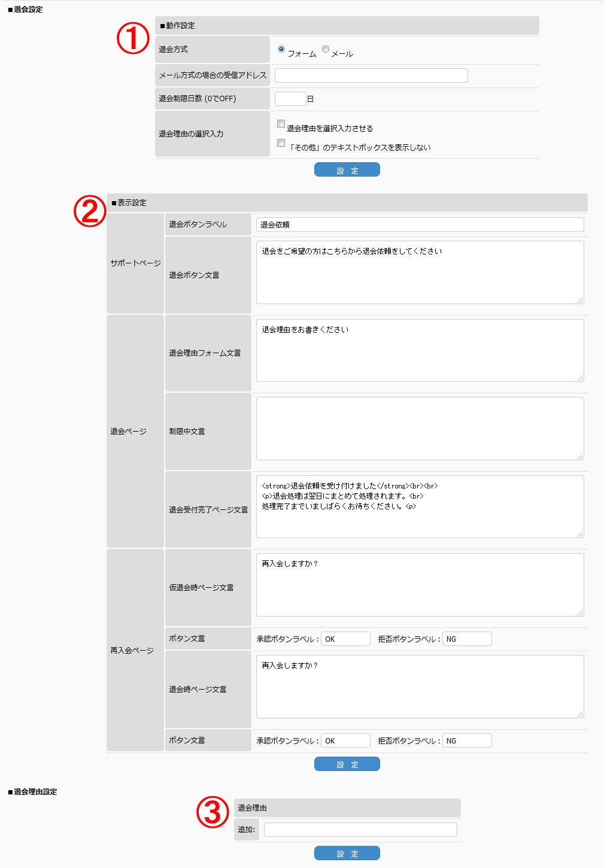Viewport: 604px width, 868px height.
Task: Click the 退会時ページ文言 textarea
Action: (420, 687)
